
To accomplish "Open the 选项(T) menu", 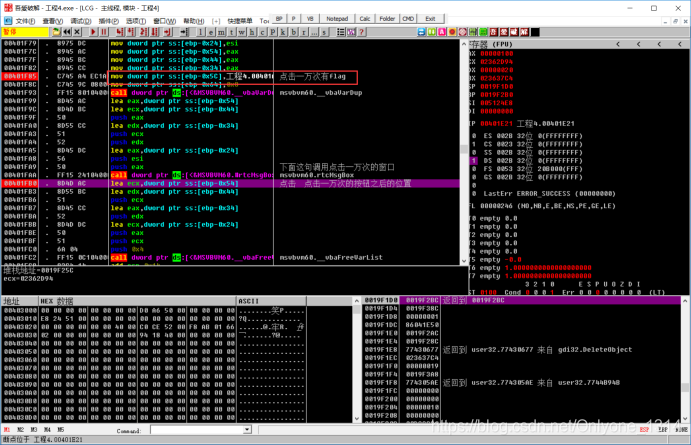I will tap(136, 21).
